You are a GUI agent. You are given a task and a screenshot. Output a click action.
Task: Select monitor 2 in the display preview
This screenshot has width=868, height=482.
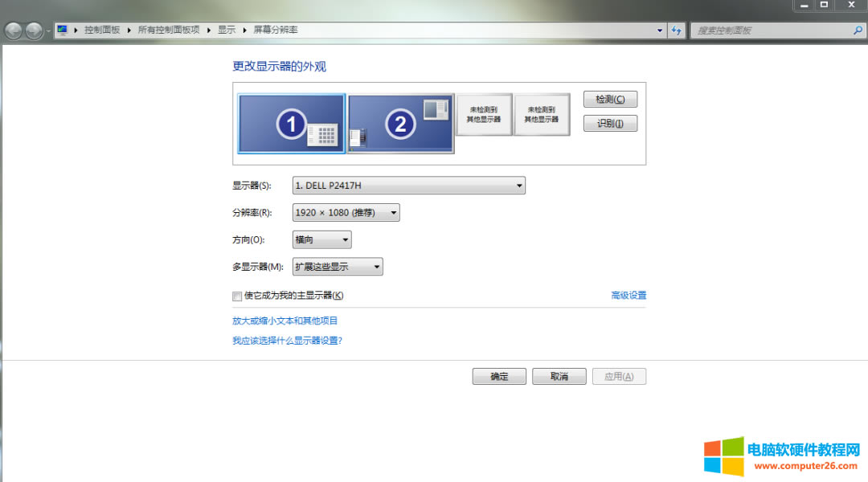(400, 123)
